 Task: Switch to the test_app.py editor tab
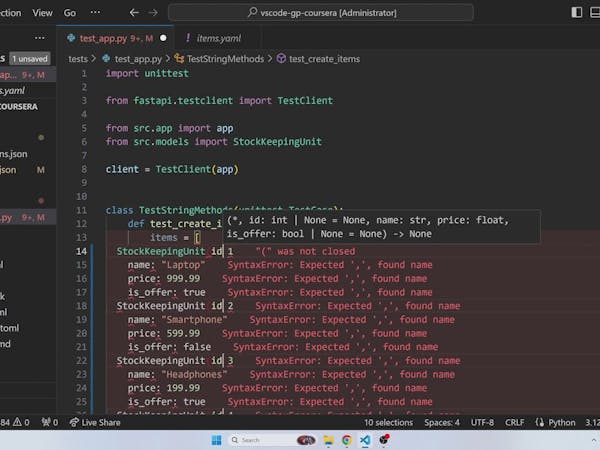[x=115, y=38]
